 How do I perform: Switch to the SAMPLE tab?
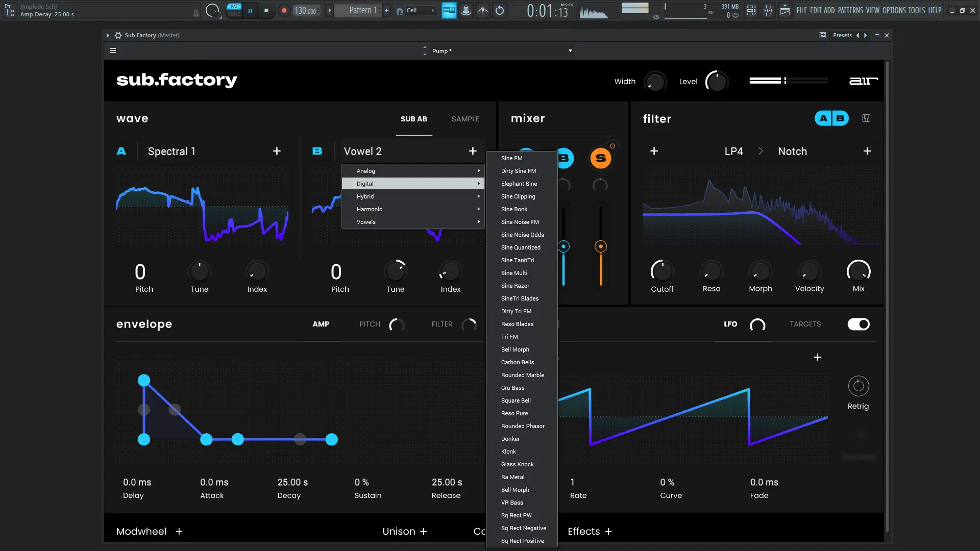tap(464, 119)
